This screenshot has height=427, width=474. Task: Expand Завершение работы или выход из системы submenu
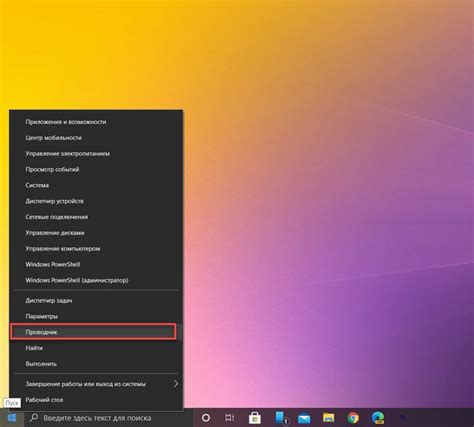point(96,384)
